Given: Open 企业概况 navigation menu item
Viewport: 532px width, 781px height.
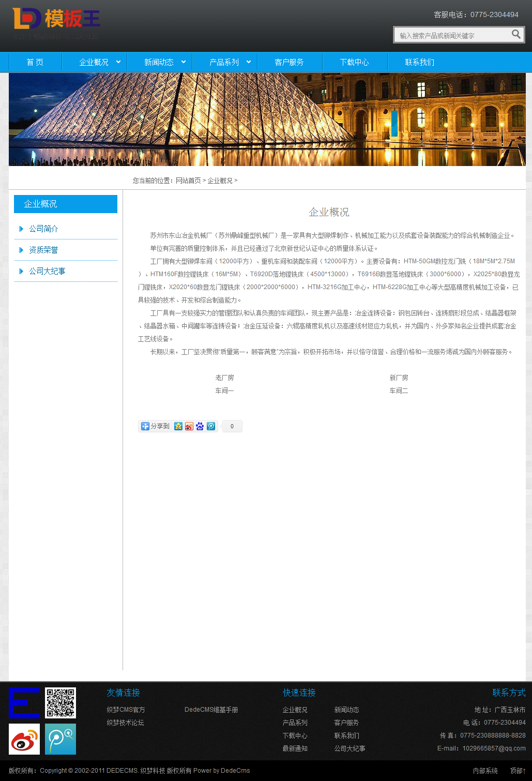Looking at the screenshot, I should 94,62.
